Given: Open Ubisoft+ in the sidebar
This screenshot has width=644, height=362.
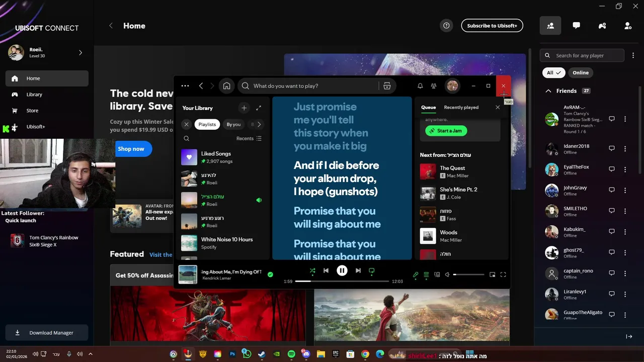Looking at the screenshot, I should click(47, 127).
